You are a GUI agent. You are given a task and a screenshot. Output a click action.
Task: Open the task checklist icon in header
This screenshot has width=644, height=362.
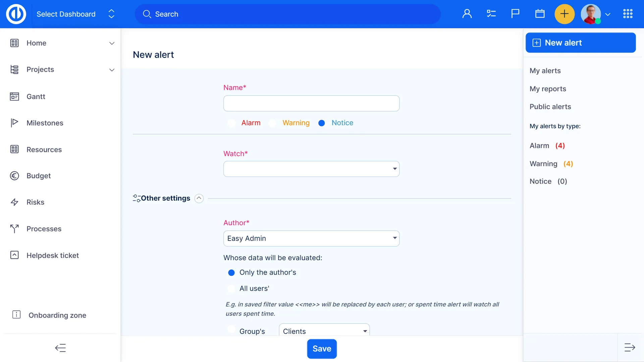491,14
